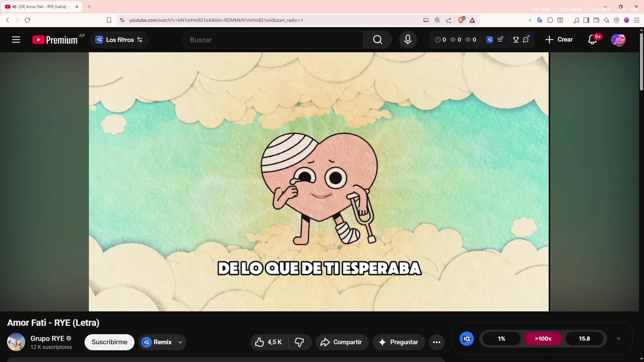Click the Buscar search field
The height and width of the screenshot is (362, 644).
274,40
